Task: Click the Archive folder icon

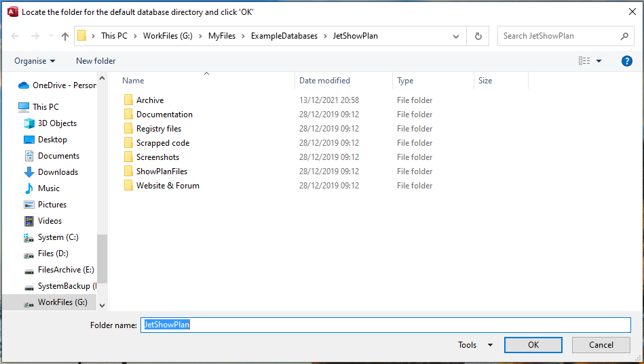Action: [128, 100]
